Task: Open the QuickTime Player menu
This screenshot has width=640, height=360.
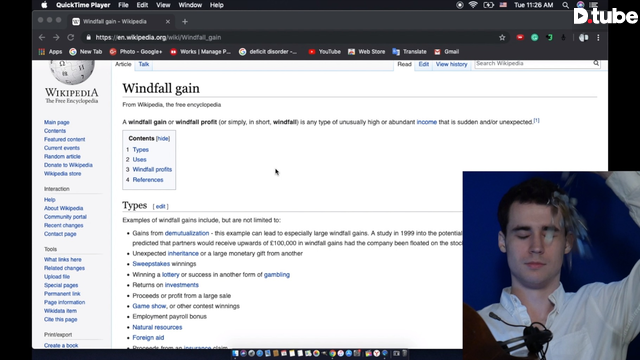Action: point(83,5)
